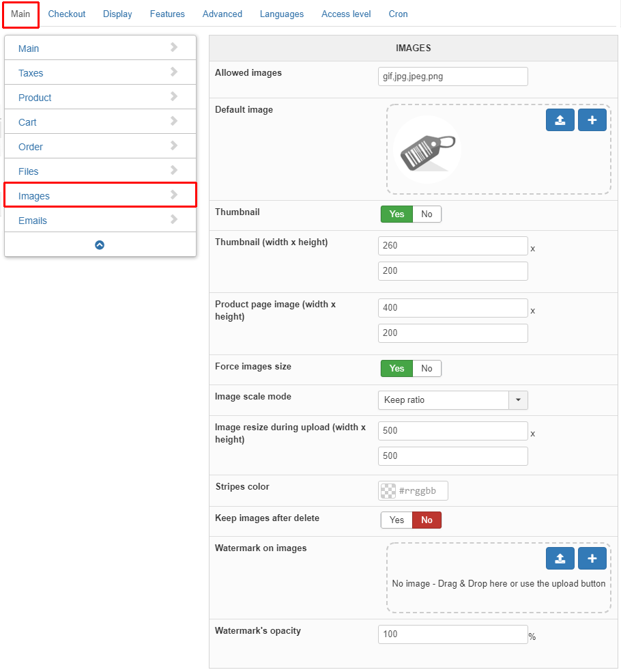621x672 pixels.
Task: Expand the Product settings section
Action: [100, 97]
